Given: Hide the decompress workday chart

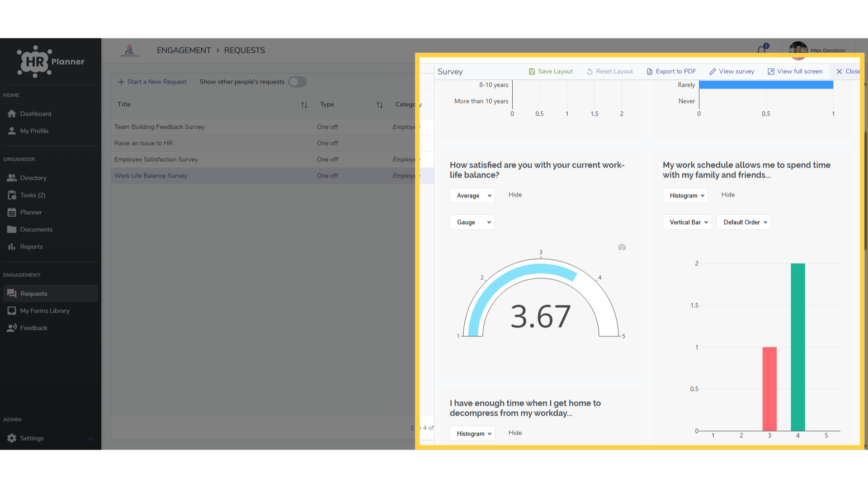Looking at the screenshot, I should pos(515,433).
